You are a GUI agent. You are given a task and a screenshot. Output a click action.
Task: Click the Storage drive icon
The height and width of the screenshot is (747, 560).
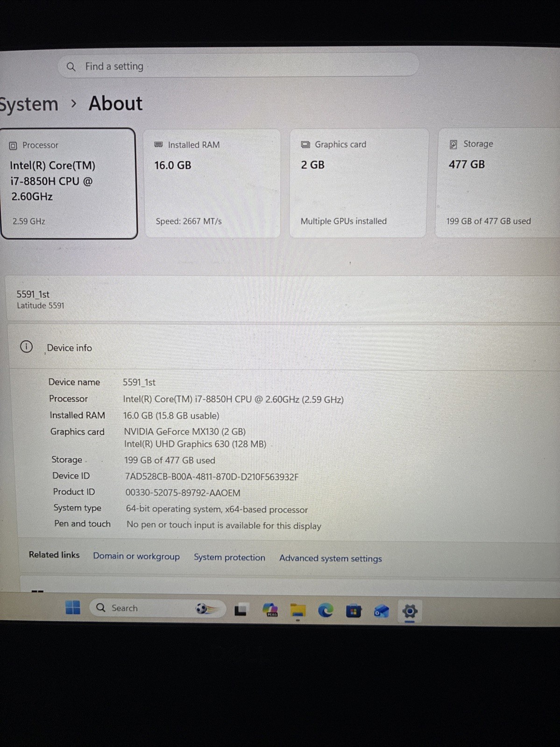point(453,144)
